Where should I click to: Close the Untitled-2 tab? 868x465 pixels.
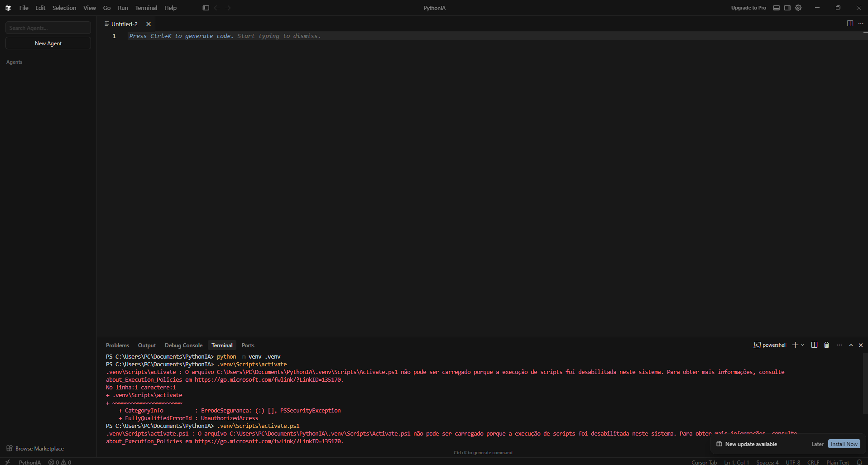coord(149,24)
